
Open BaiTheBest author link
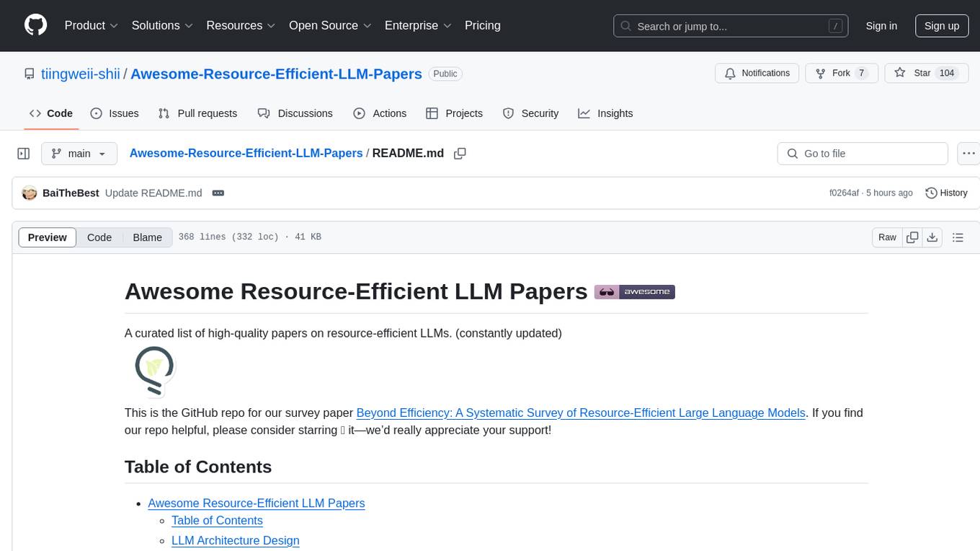click(71, 193)
